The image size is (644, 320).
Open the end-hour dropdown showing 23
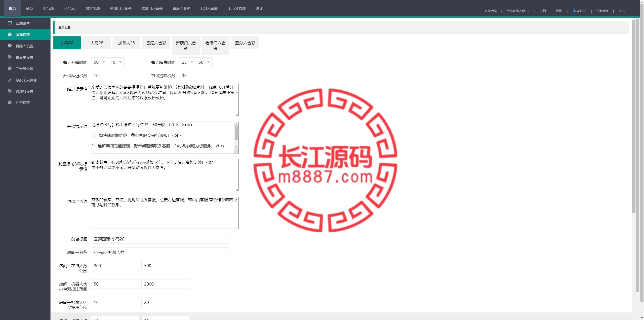click(x=187, y=62)
